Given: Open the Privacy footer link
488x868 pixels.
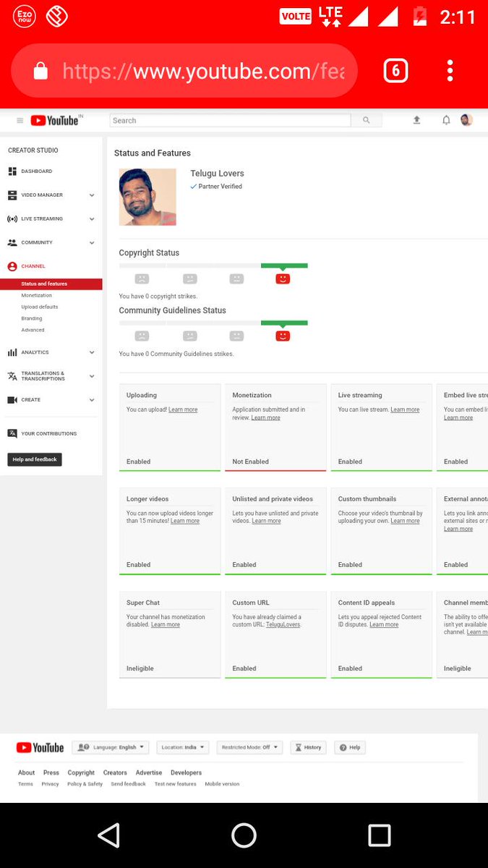Looking at the screenshot, I should (x=50, y=784).
